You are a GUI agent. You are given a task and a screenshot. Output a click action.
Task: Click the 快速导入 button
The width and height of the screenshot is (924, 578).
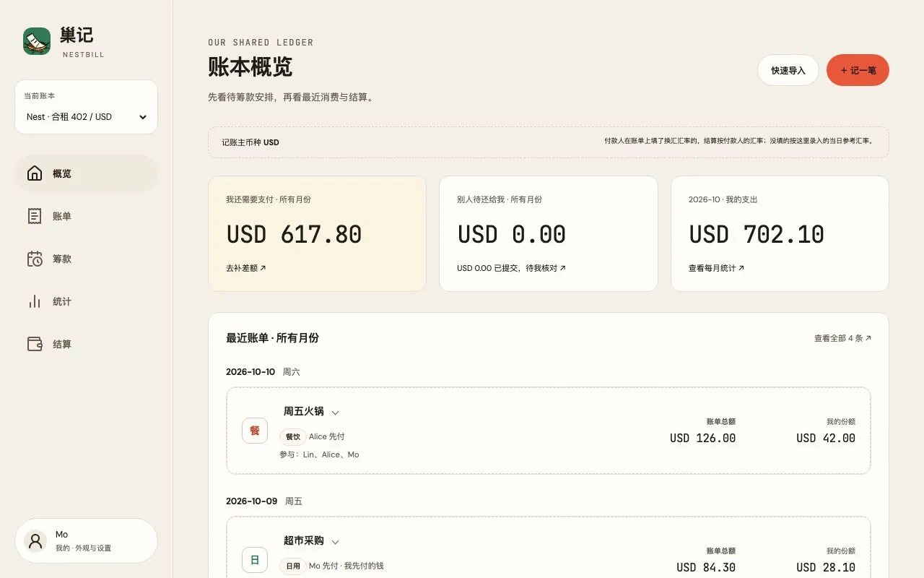point(788,70)
